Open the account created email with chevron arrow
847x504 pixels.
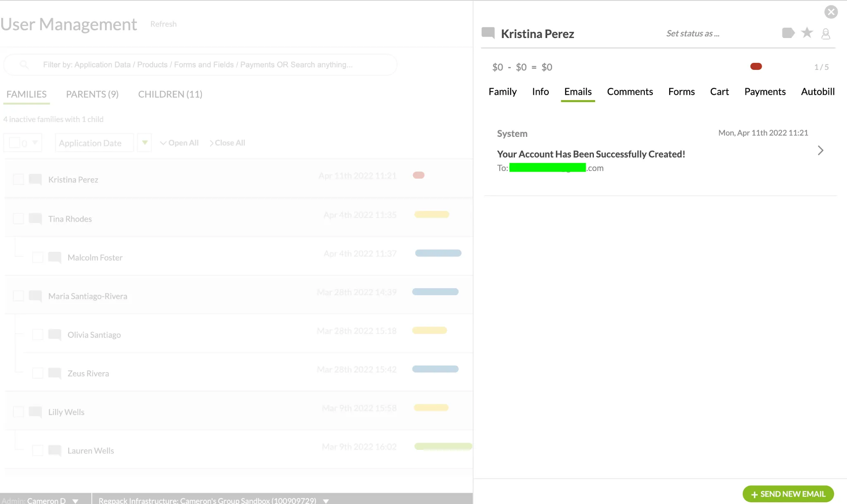click(x=821, y=150)
